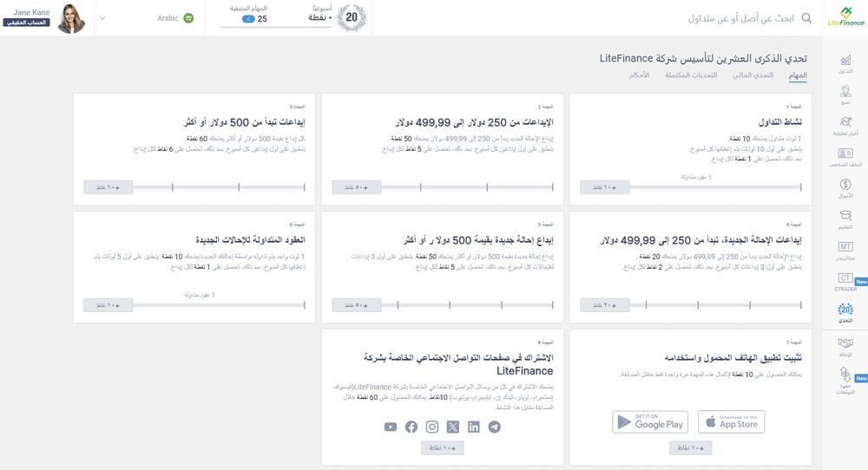
Task: Open the Telegram social icon
Action: [495, 427]
